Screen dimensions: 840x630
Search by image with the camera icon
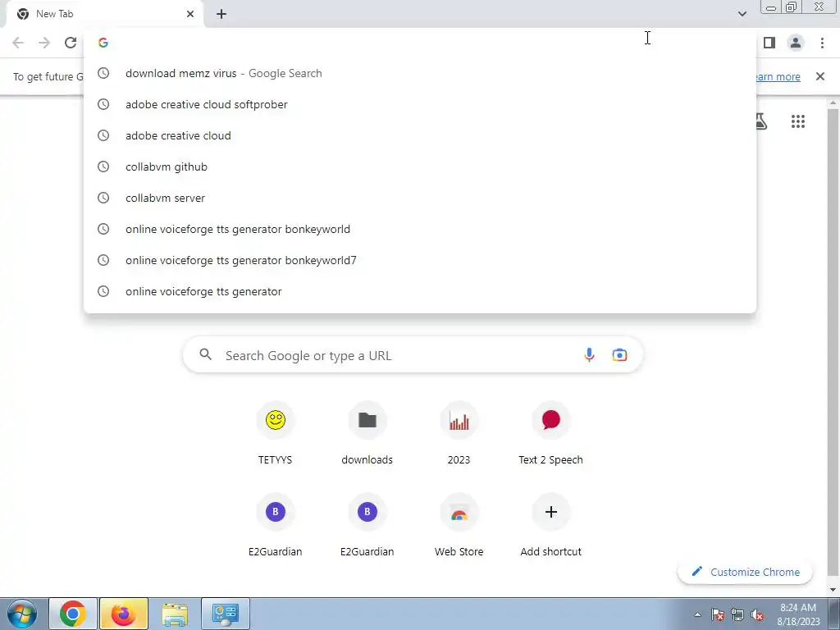619,354
